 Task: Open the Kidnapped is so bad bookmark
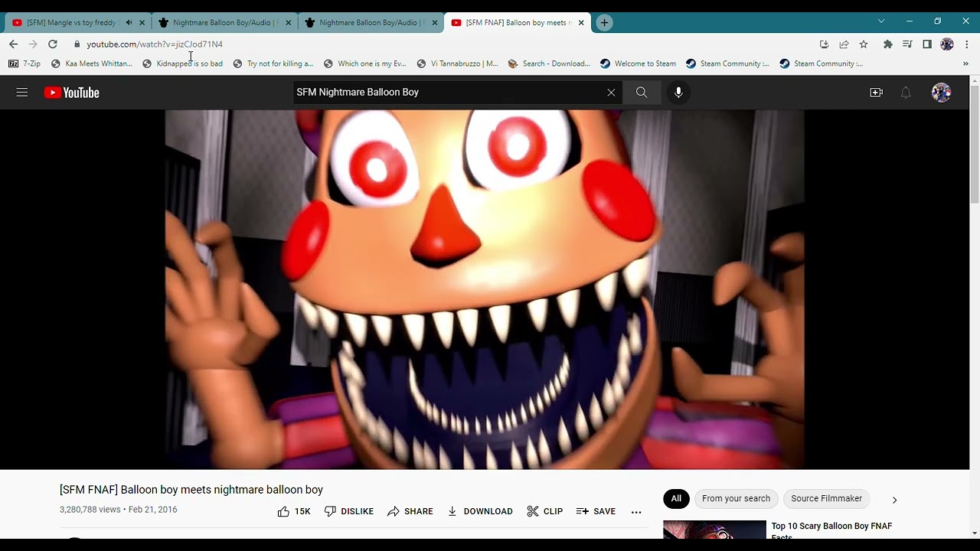182,64
